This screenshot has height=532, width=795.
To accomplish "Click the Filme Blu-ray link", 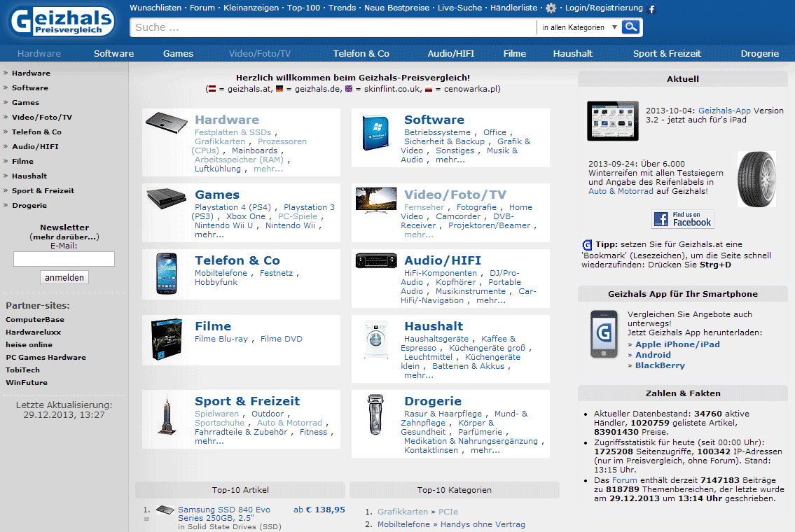I will click(x=221, y=339).
